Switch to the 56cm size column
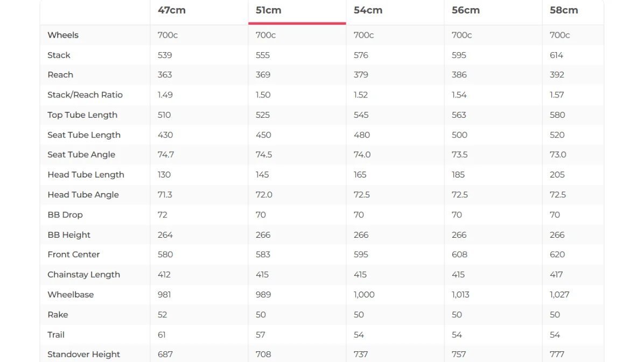644x362 pixels. point(466,10)
